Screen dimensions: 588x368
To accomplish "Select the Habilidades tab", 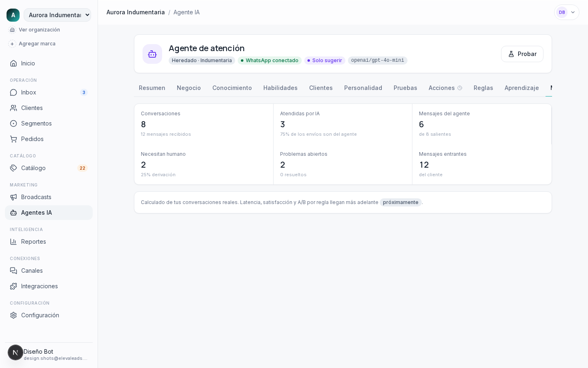I will [281, 88].
